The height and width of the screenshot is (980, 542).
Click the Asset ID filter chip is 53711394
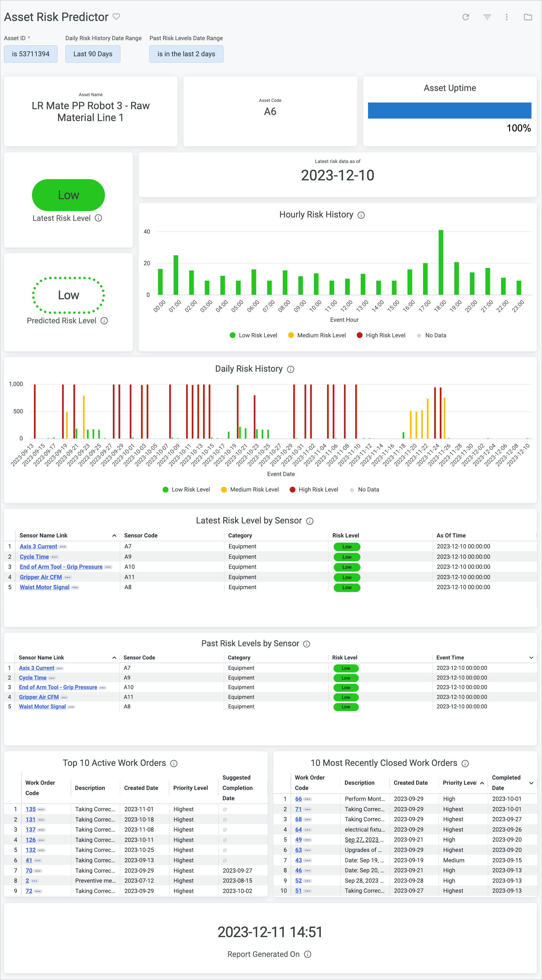(30, 54)
